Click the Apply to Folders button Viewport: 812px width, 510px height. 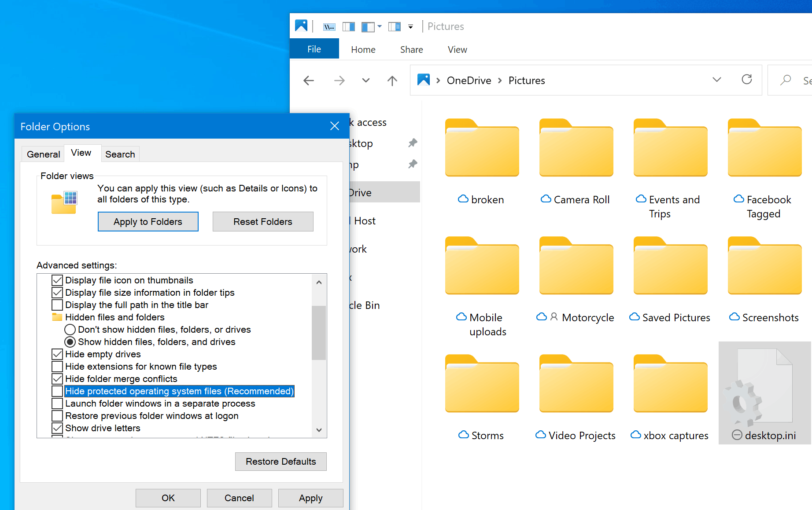coord(148,221)
